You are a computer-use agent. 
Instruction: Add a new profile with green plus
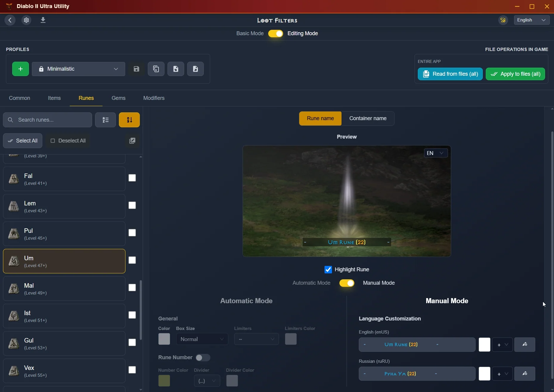point(21,69)
